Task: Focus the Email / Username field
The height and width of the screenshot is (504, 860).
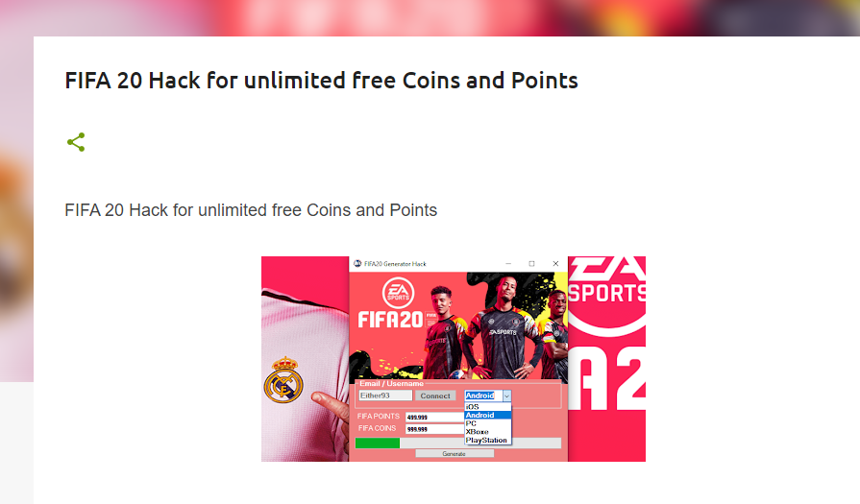Action: (385, 396)
